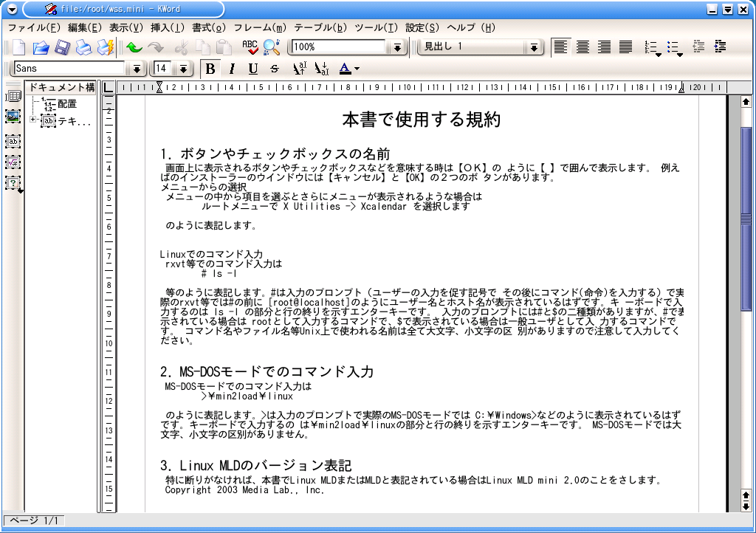Insert a picture from the left sidebar
756x533 pixels.
(13, 116)
